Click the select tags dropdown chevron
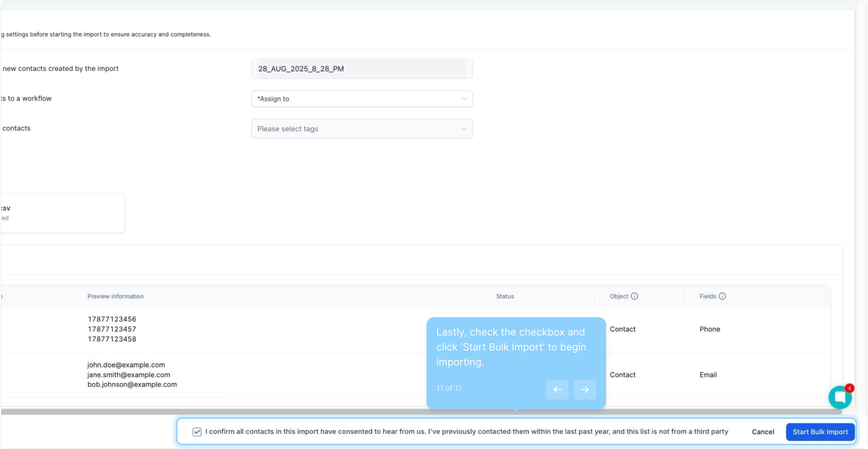The height and width of the screenshot is (449, 868). click(464, 129)
